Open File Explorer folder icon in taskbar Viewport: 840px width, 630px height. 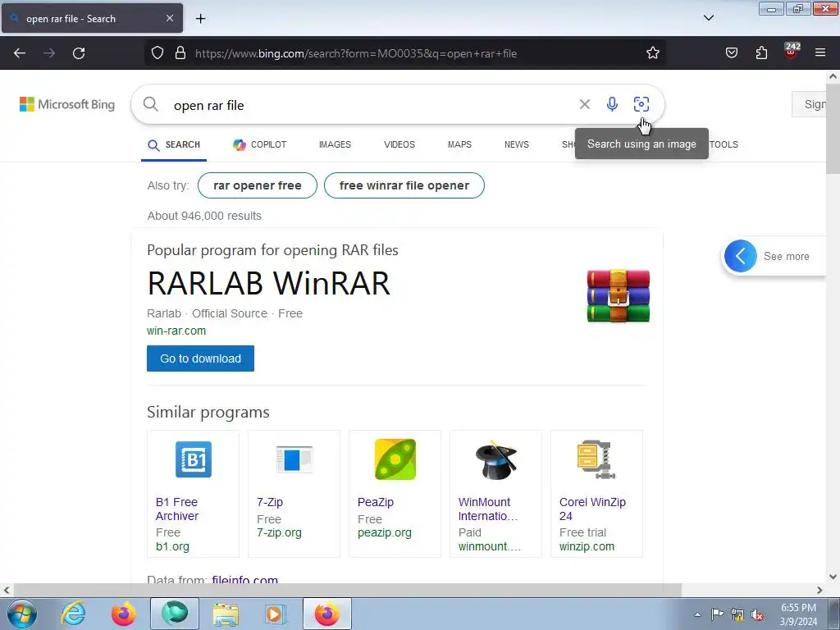point(226,614)
